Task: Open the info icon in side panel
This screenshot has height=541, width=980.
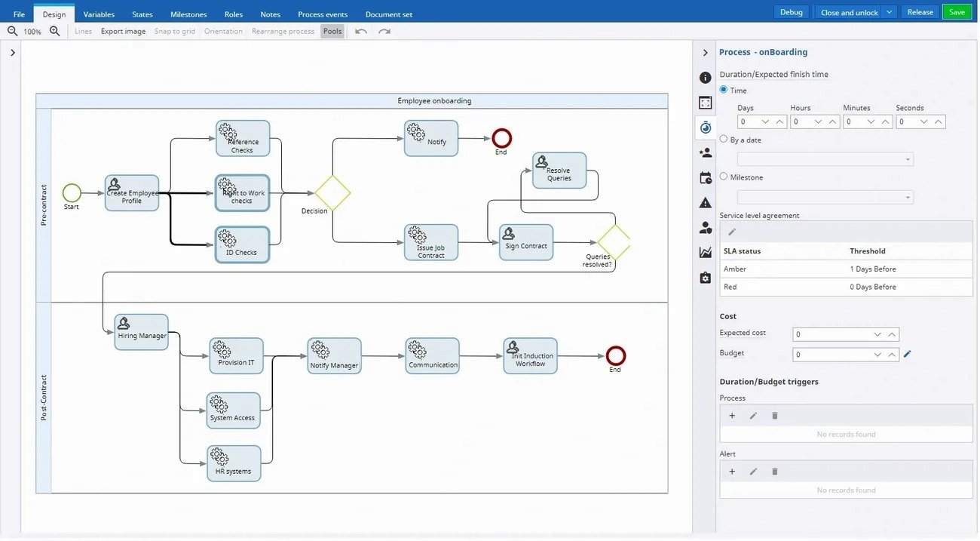Action: (x=705, y=78)
